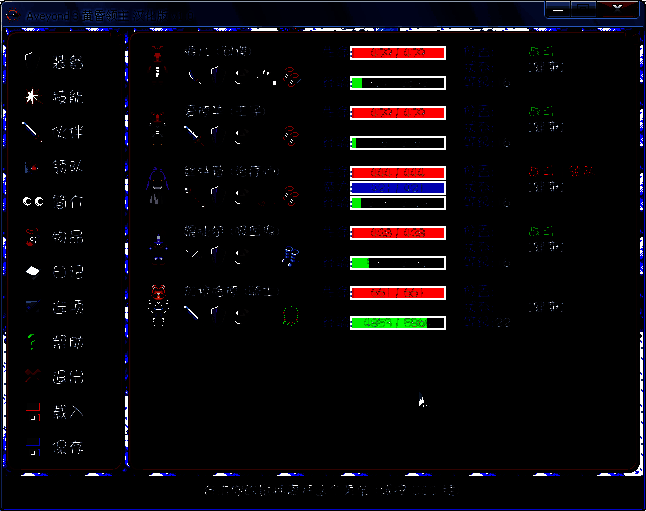Select the diagonal sword icon in the left menu

pos(33,131)
